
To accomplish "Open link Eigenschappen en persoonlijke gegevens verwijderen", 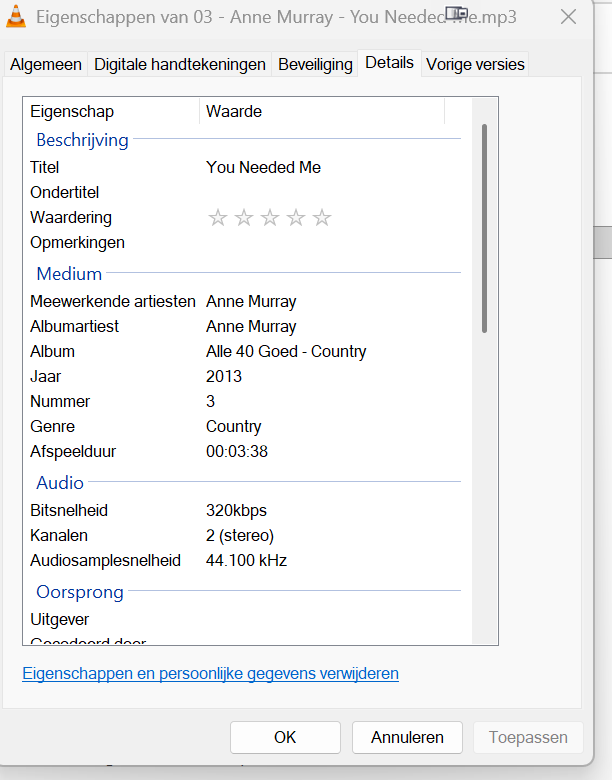I will [x=210, y=674].
